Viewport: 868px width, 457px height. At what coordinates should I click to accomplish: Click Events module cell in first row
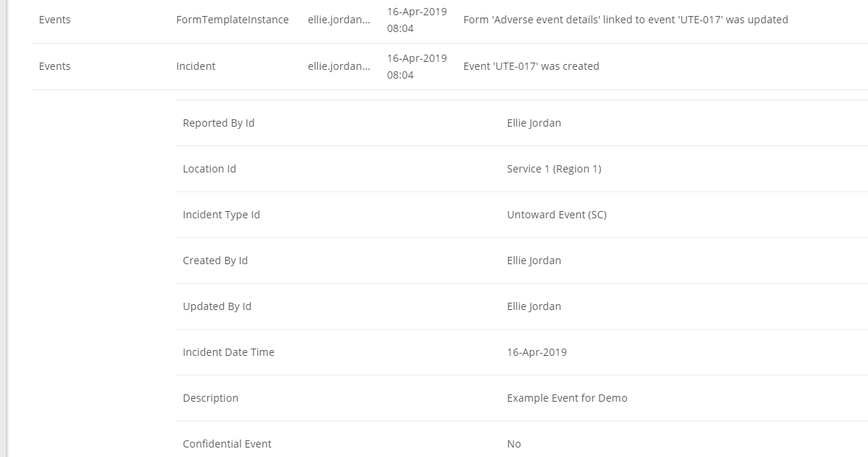(x=55, y=20)
